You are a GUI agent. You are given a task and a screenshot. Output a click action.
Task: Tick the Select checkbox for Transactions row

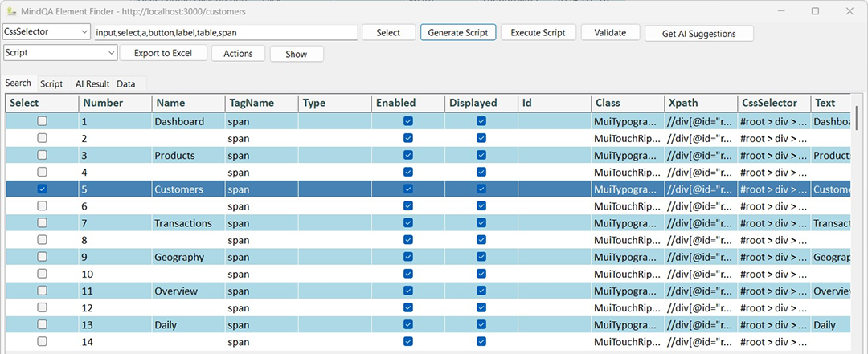(42, 222)
